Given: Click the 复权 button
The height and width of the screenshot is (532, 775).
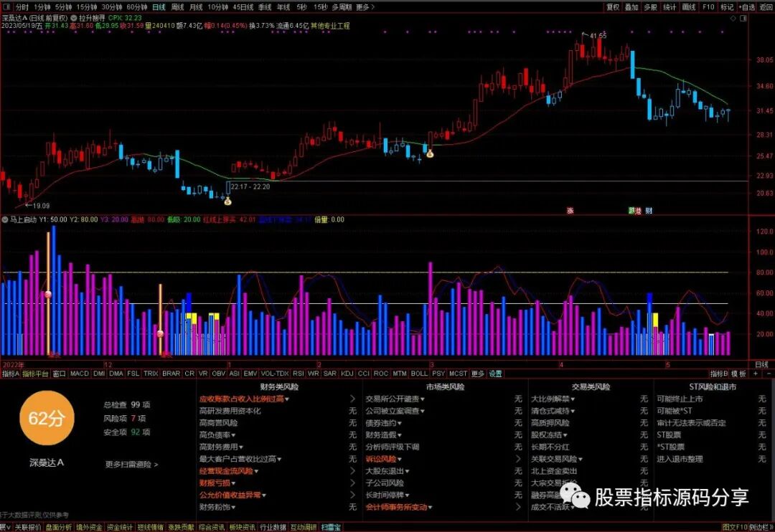Looking at the screenshot, I should (613, 7).
